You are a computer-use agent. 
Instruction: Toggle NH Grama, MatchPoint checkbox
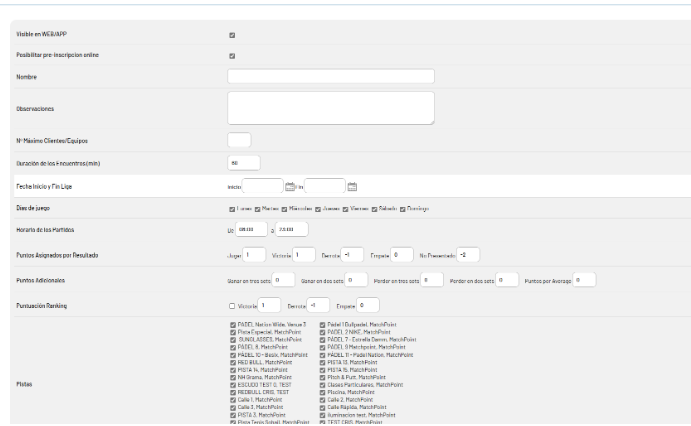(x=233, y=378)
